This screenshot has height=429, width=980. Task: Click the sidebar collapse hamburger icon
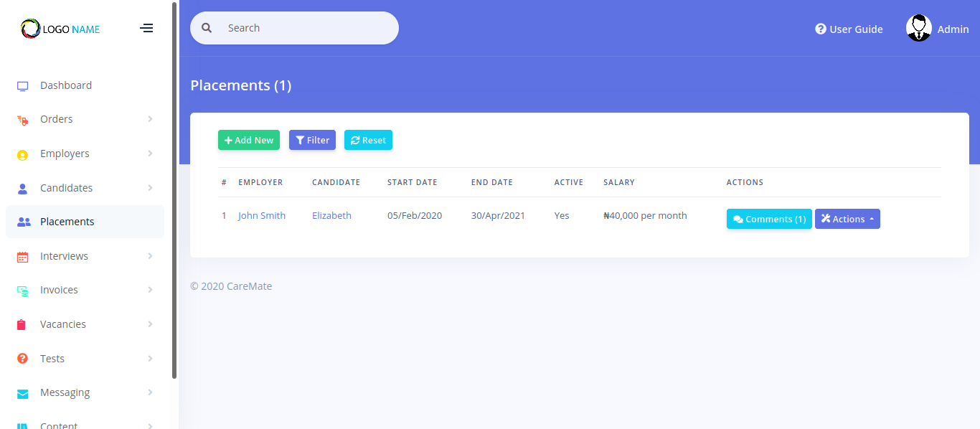coord(146,29)
